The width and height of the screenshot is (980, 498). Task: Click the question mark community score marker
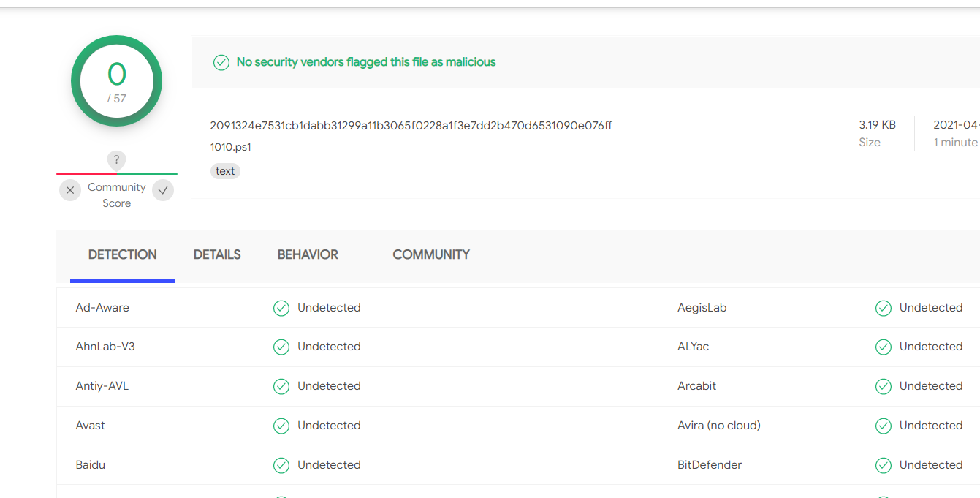tap(116, 160)
